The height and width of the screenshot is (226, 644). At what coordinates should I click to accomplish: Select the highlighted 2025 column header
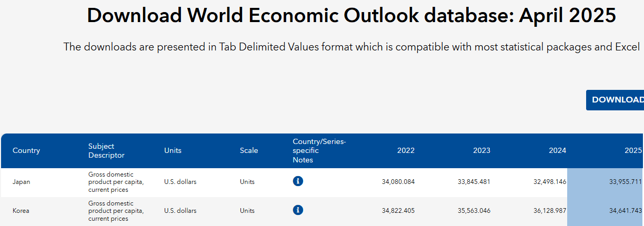(x=632, y=150)
